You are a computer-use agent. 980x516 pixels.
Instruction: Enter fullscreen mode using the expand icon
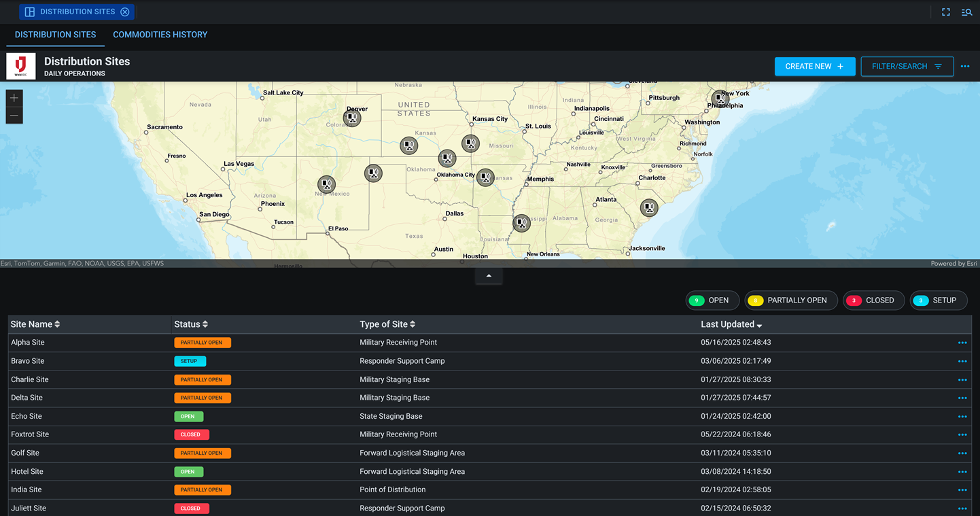point(946,12)
